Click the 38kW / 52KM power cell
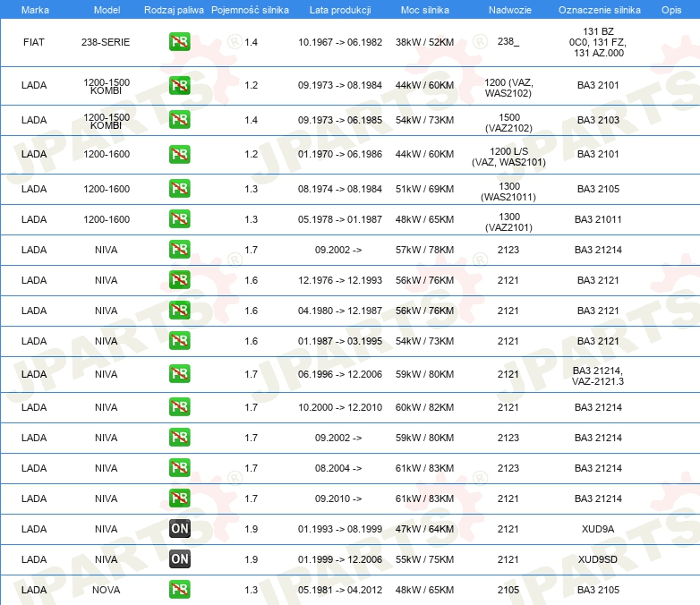This screenshot has width=700, height=605. click(424, 42)
